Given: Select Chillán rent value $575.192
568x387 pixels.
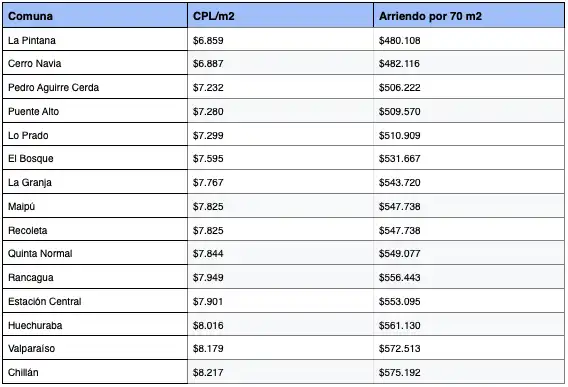Looking at the screenshot, I should click(400, 372).
